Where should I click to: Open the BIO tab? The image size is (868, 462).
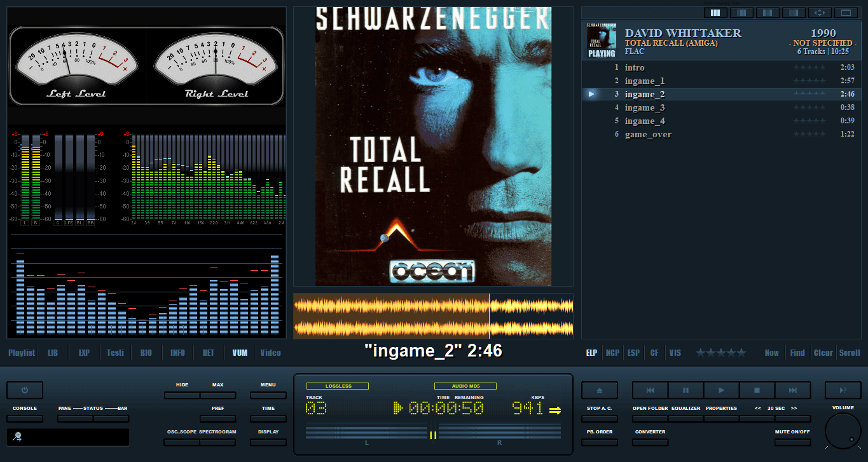pos(146,353)
